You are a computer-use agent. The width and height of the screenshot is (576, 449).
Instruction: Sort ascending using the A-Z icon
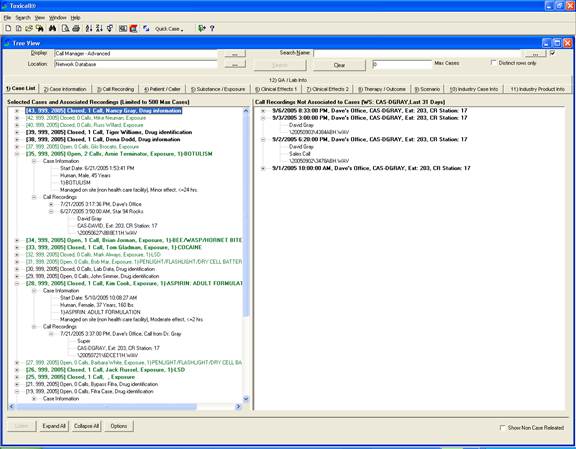click(89, 28)
